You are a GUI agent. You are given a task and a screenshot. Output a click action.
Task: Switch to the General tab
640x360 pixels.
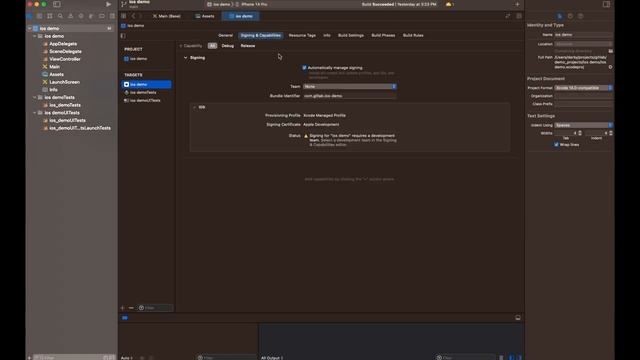point(225,36)
